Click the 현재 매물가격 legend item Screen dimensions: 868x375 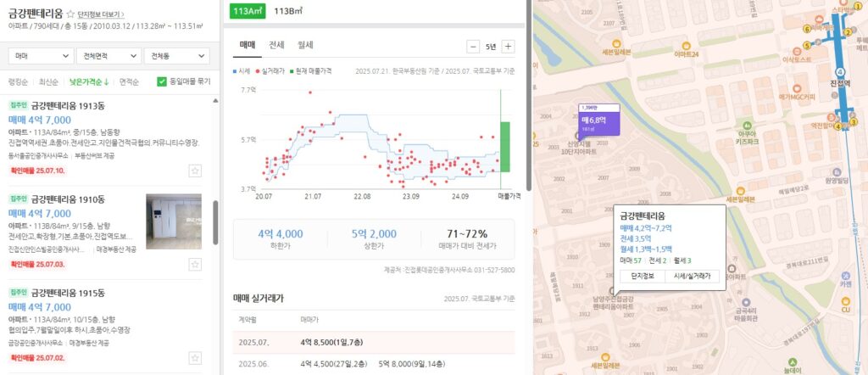tap(312, 71)
